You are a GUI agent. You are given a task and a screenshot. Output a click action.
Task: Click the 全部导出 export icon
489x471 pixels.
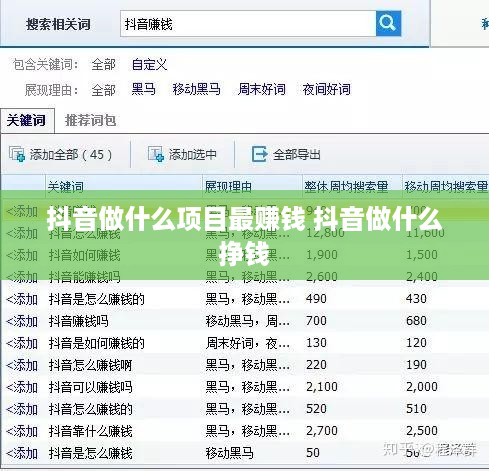pos(259,154)
